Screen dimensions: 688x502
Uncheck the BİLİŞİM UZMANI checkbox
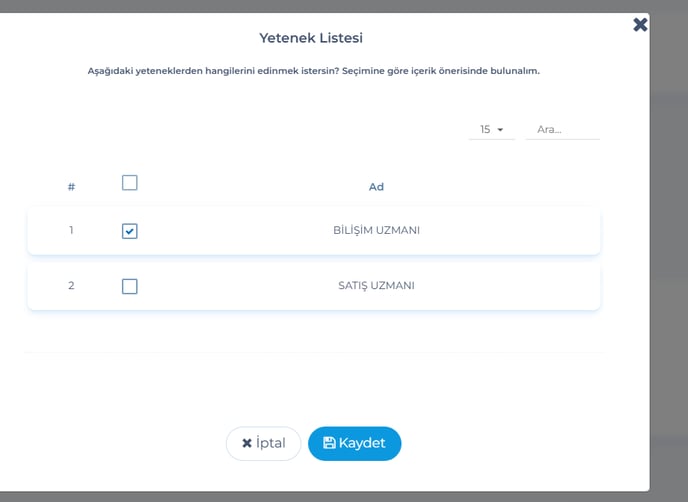(x=129, y=231)
